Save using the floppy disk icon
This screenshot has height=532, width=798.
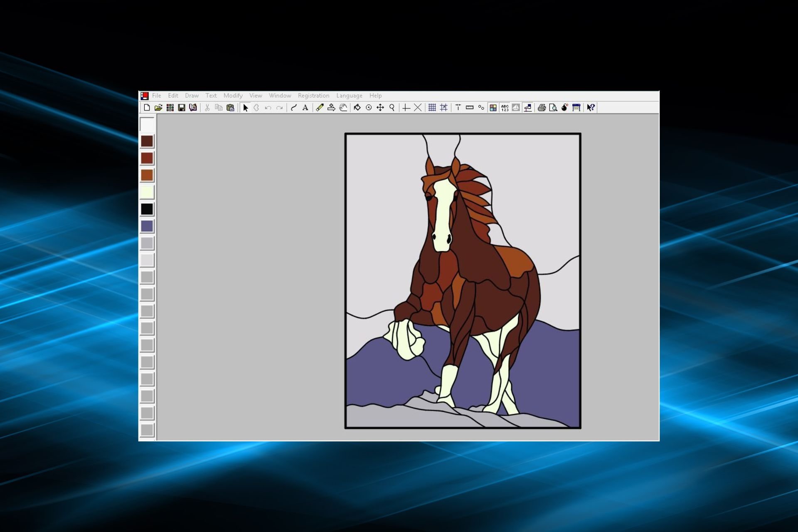coord(182,108)
